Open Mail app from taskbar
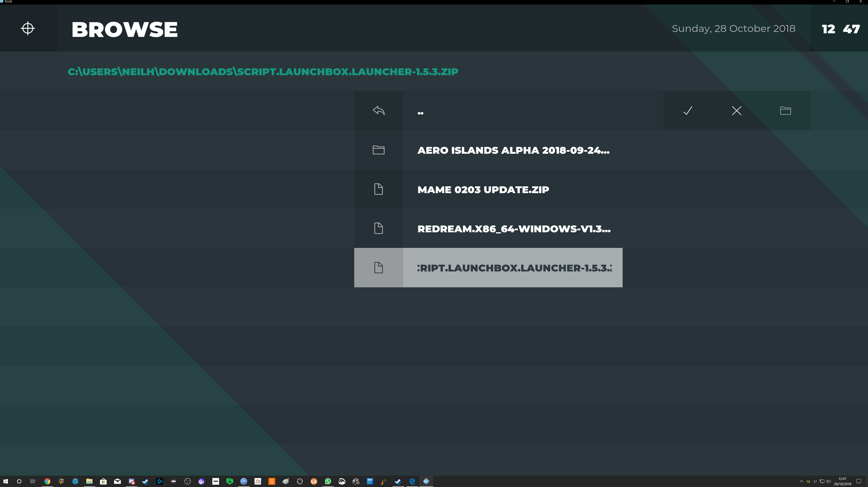 (117, 481)
